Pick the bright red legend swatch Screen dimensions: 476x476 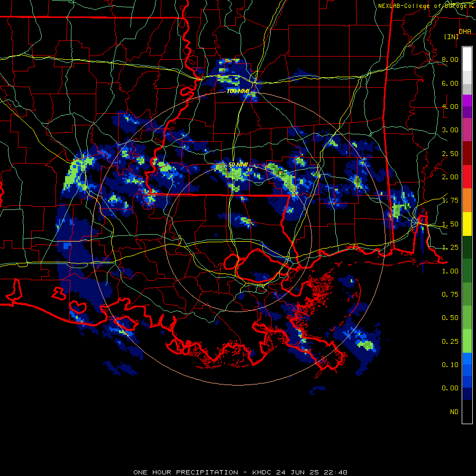coord(467,177)
